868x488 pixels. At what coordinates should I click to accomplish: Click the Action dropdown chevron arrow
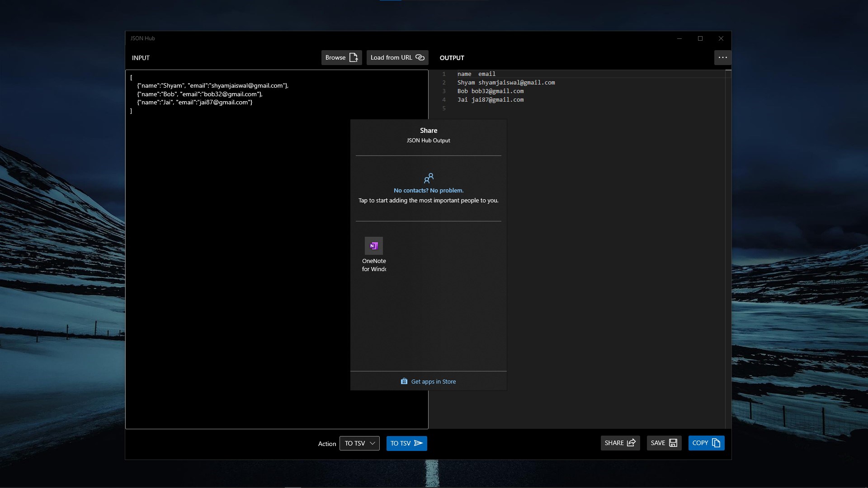[373, 443]
